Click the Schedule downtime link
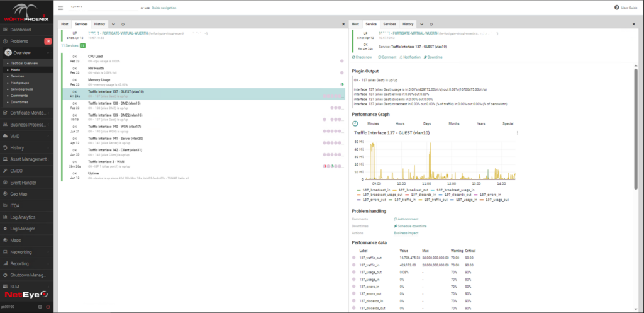The width and height of the screenshot is (644, 313). point(410,226)
